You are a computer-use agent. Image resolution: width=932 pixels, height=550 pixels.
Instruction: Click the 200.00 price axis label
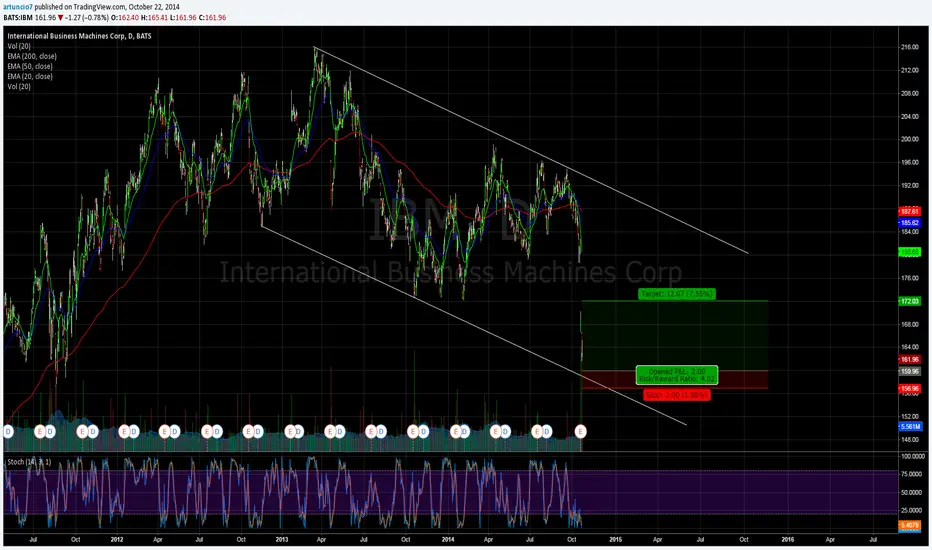click(x=909, y=139)
